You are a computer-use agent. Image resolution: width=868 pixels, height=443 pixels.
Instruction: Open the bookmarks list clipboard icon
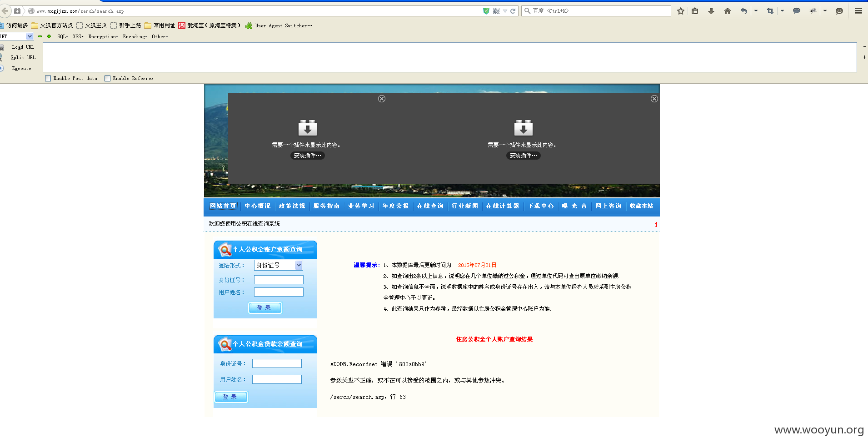point(695,11)
